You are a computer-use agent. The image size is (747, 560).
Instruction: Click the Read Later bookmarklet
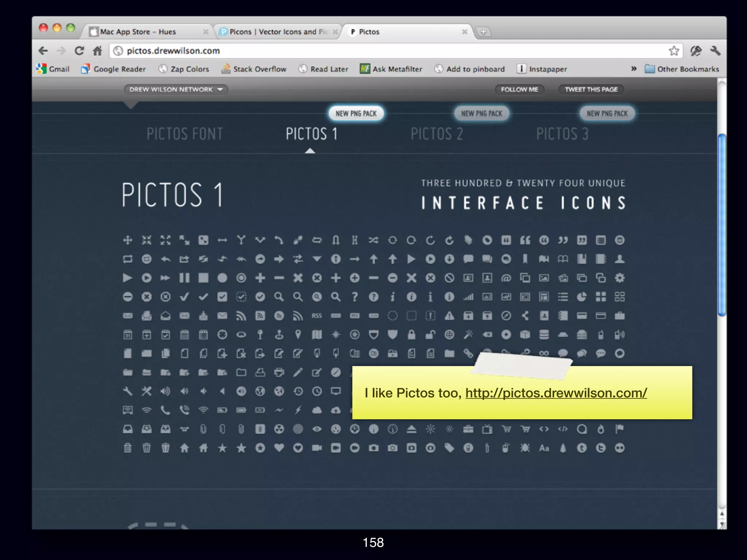[323, 69]
